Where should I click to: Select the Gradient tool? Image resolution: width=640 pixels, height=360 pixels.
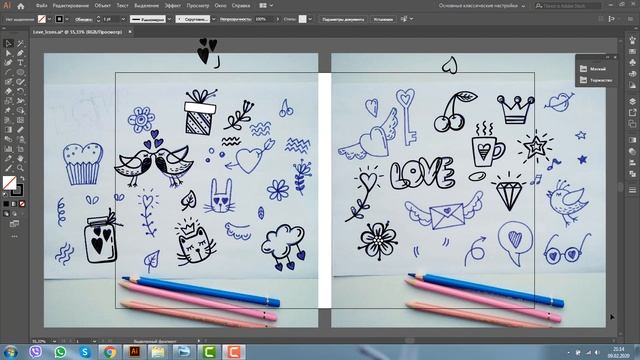click(x=9, y=130)
